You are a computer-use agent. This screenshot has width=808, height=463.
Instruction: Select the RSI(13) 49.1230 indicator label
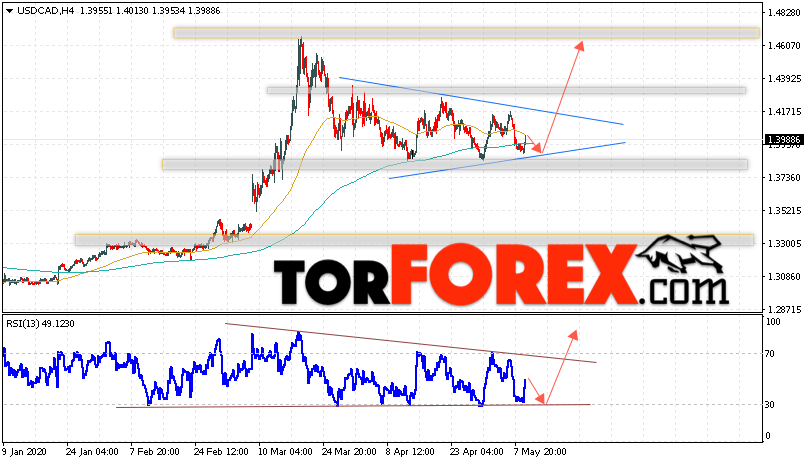coord(40,324)
